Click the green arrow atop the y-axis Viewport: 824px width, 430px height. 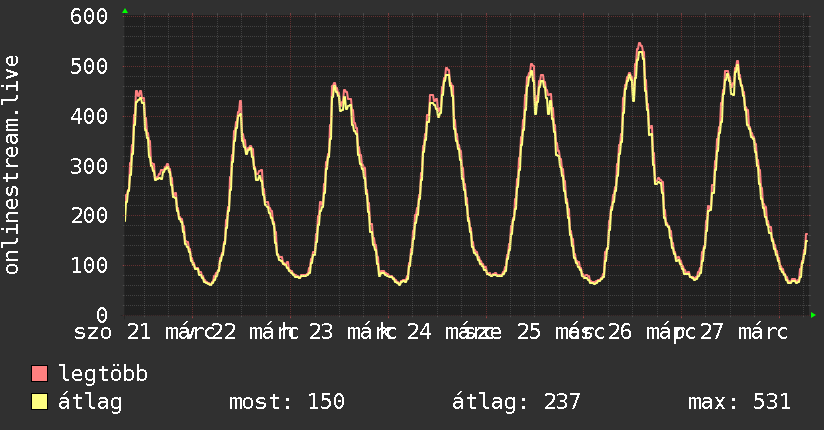[125, 11]
